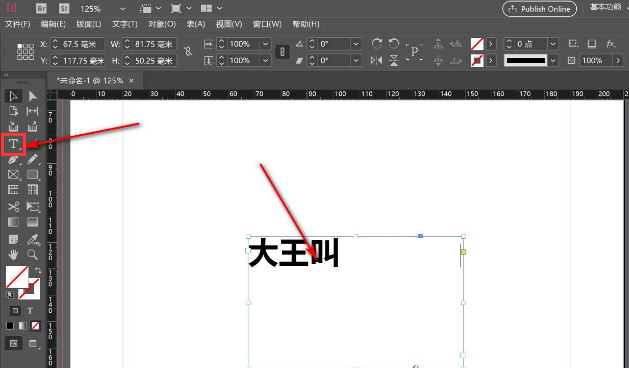The width and height of the screenshot is (629, 368).
Task: Select the Hand tool
Action: coord(13,254)
